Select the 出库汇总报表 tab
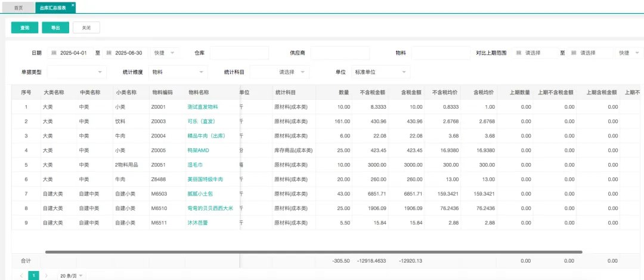This screenshot has height=280, width=644. coord(52,8)
